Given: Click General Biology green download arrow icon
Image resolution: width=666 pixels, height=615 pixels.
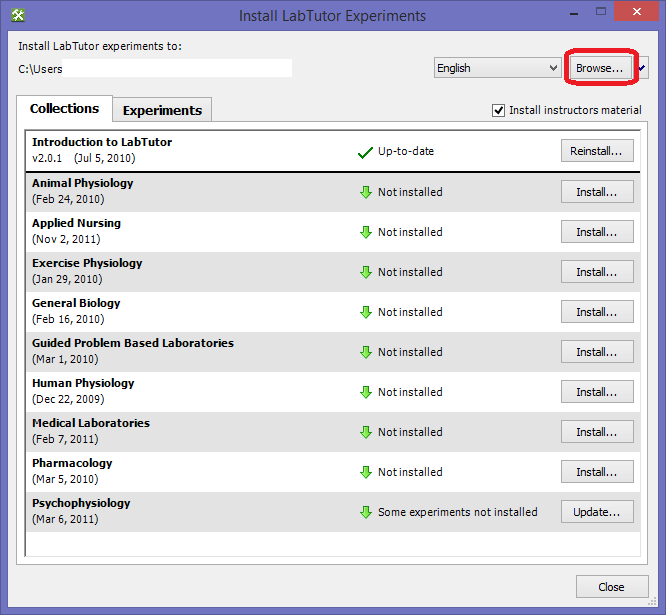Looking at the screenshot, I should [x=366, y=312].
